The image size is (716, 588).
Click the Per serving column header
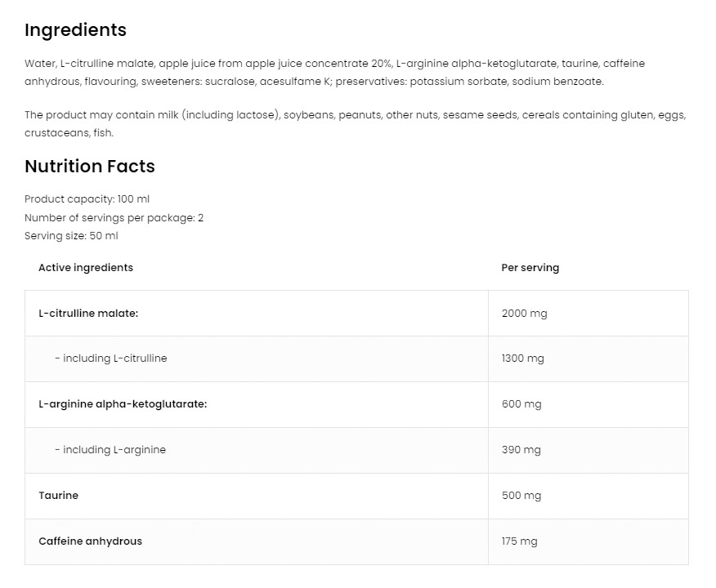530,268
